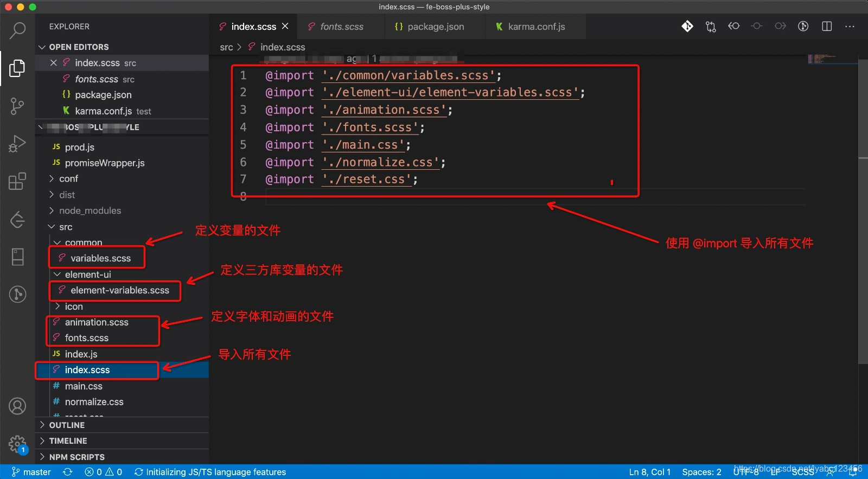868x479 pixels.
Task: Open normalize.css in file tree
Action: tap(122, 402)
